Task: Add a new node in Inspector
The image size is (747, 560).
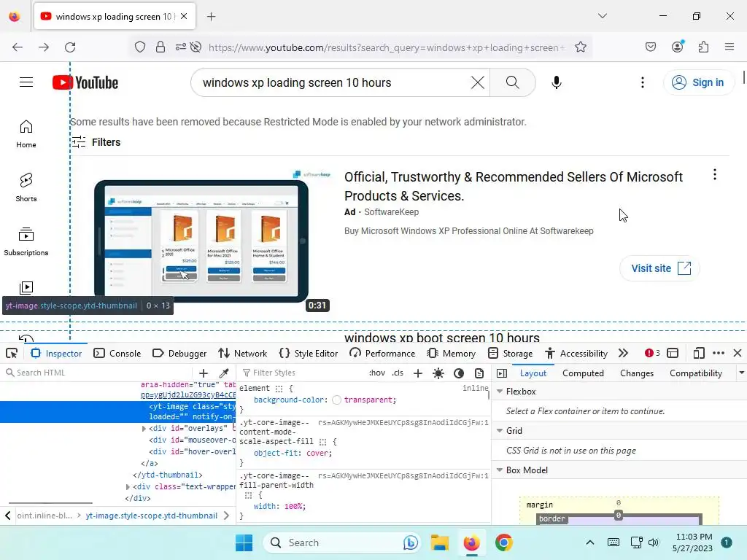Action: (204, 373)
